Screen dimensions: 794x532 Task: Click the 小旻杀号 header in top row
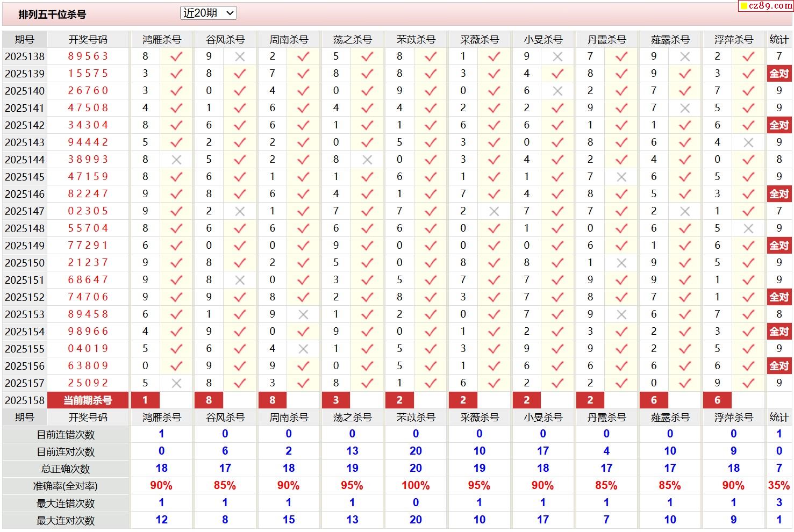[543, 40]
